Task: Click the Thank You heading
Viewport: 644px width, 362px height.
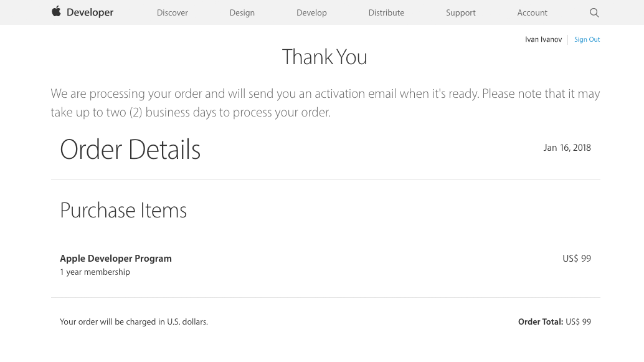Action: tap(324, 57)
